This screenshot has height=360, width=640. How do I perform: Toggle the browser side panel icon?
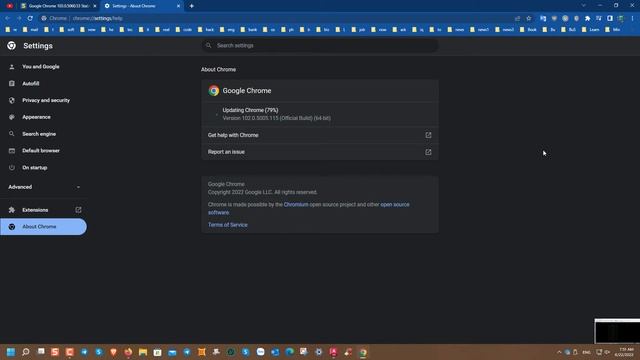pyautogui.click(x=610, y=18)
